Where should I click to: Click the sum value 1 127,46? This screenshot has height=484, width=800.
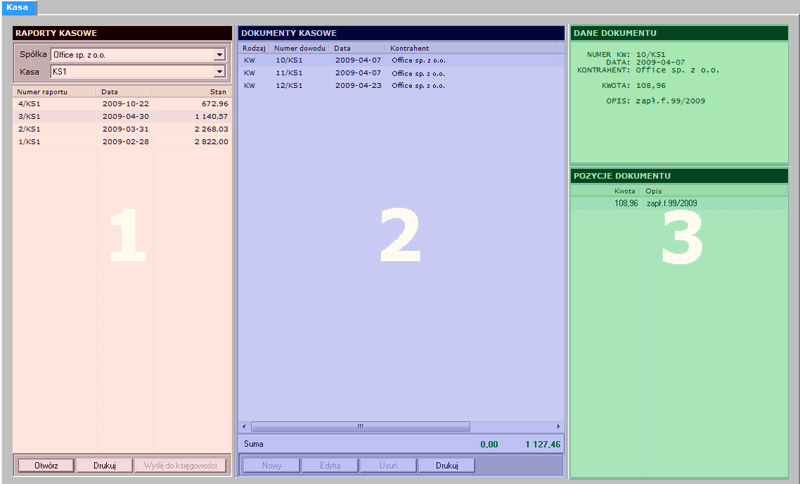click(543, 444)
